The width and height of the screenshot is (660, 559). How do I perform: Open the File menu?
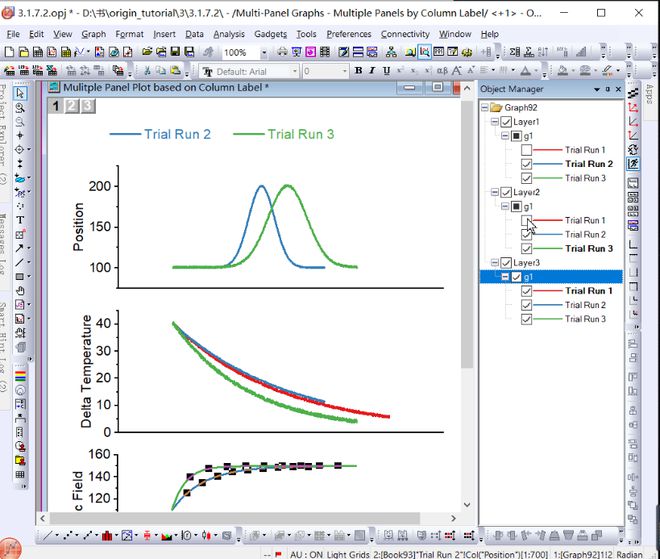[13, 34]
